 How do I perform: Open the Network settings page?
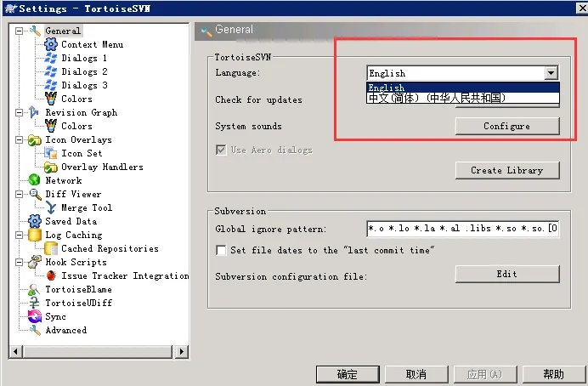64,180
